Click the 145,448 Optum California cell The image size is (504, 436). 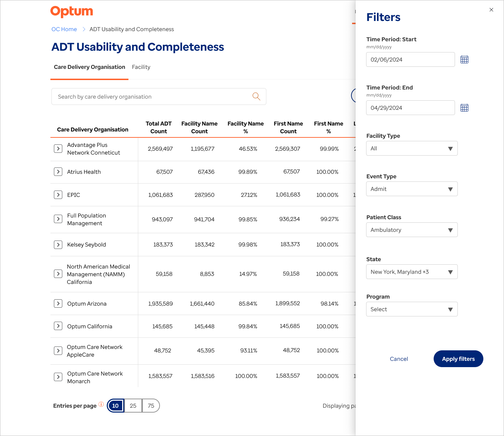pyautogui.click(x=204, y=326)
